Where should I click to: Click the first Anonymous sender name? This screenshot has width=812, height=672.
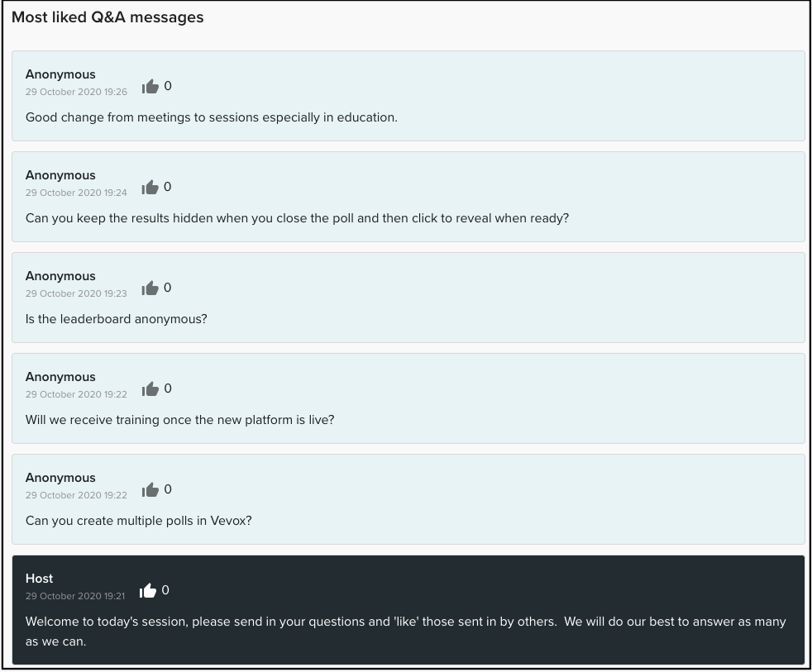click(60, 74)
